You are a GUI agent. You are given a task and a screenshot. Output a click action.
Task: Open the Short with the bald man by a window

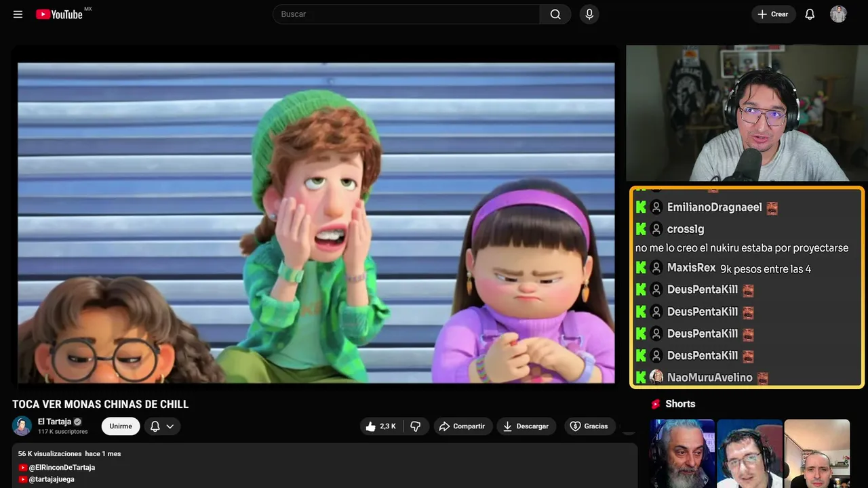click(816, 453)
